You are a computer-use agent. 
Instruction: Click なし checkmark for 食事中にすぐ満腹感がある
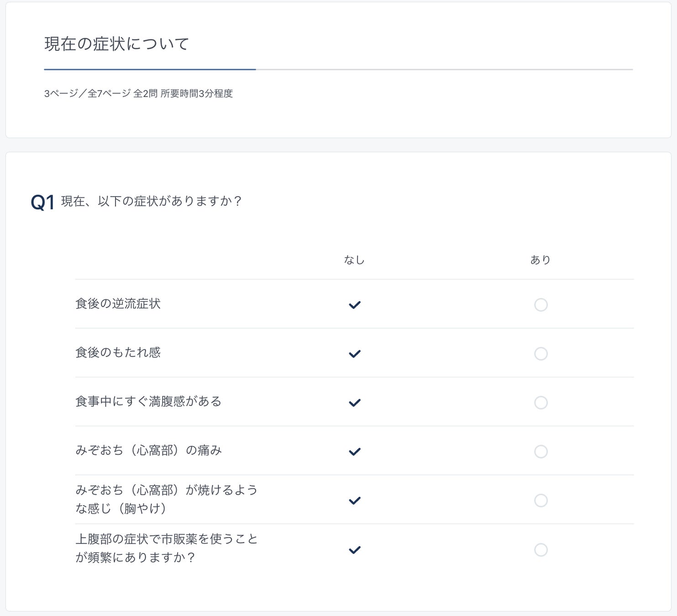pyautogui.click(x=355, y=402)
